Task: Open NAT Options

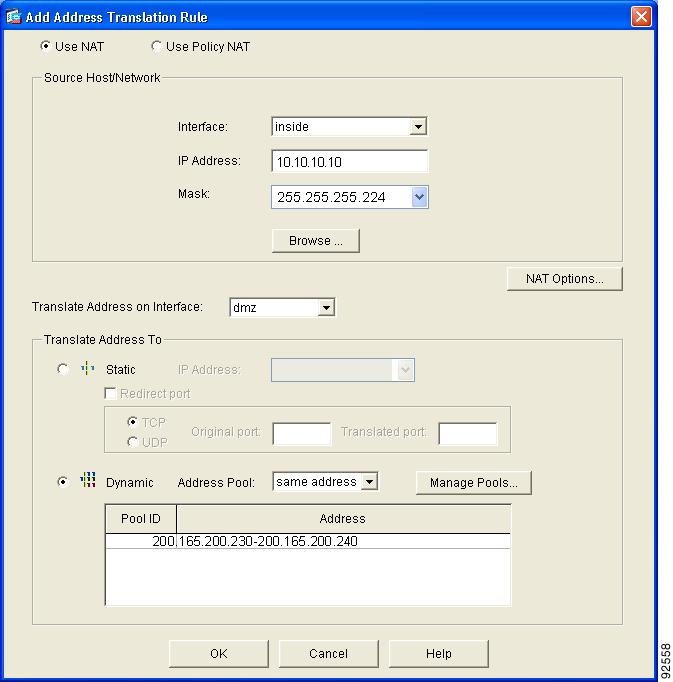Action: (x=565, y=279)
